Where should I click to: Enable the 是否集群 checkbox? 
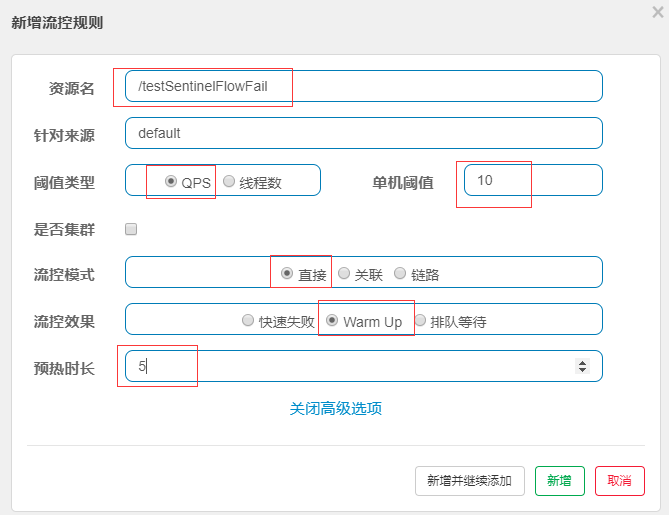(131, 229)
